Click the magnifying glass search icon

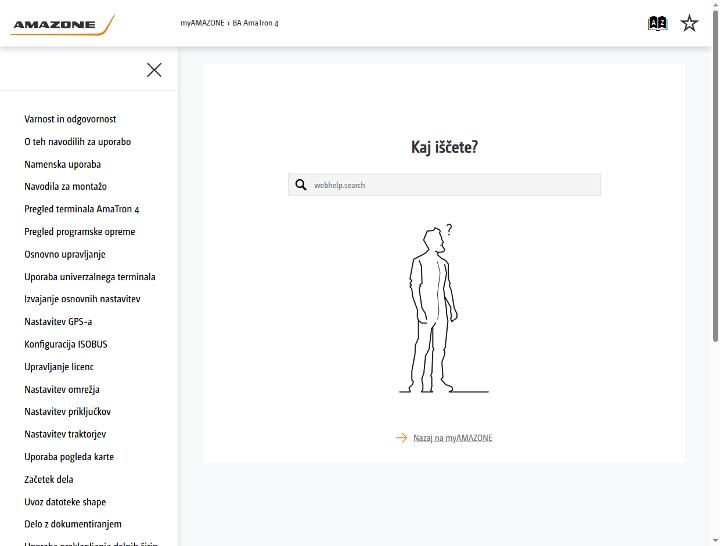[x=301, y=185]
